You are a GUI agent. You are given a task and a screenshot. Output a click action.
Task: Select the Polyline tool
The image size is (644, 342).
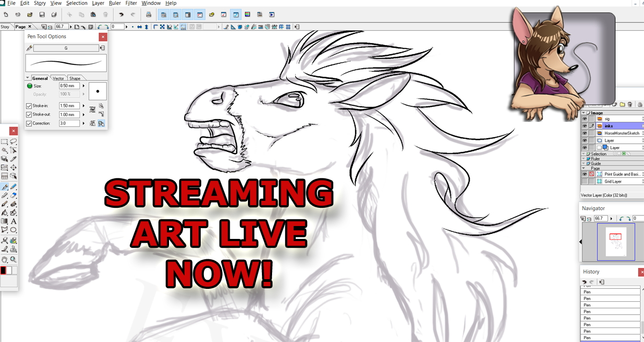tap(4, 229)
